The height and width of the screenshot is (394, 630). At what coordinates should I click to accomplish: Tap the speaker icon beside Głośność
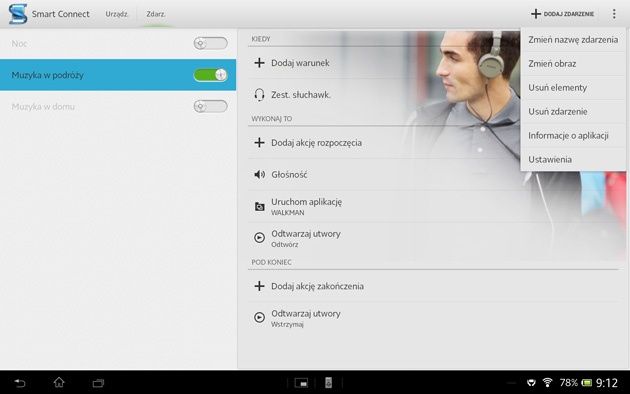pos(260,174)
